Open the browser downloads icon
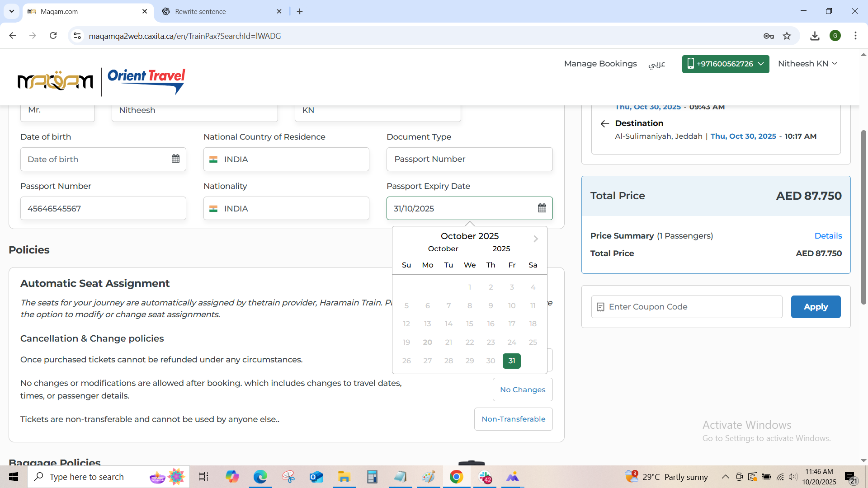 [815, 36]
